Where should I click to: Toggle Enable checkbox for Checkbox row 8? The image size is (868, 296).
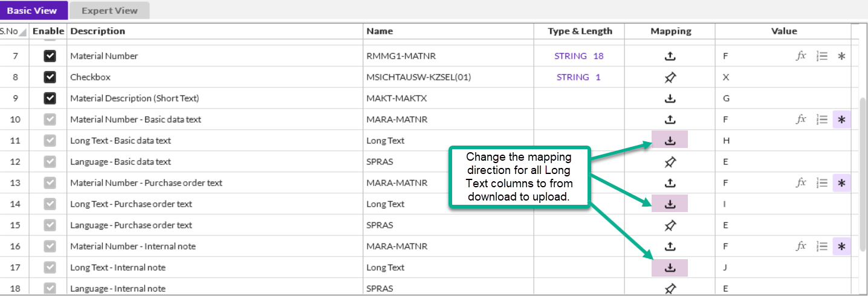click(x=50, y=77)
